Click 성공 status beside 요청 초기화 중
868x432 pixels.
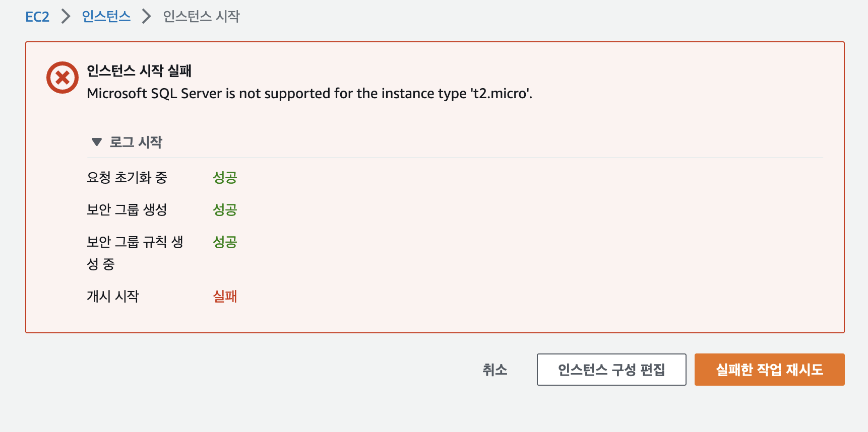(x=225, y=177)
